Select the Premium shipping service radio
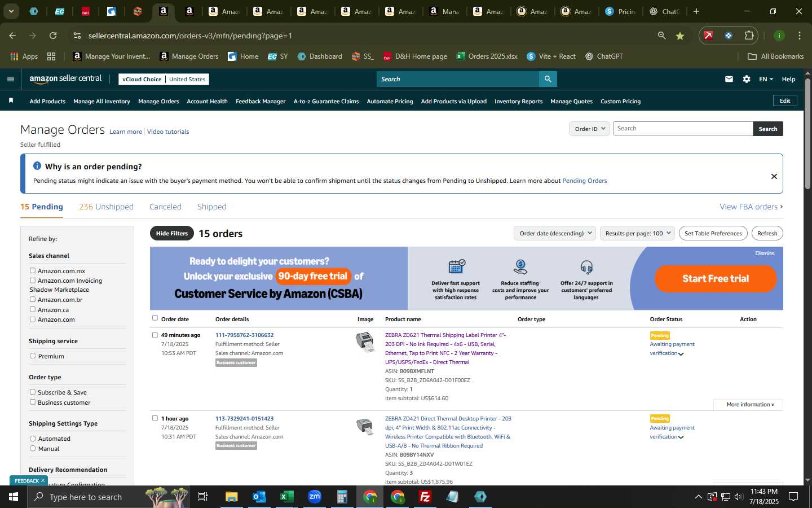The width and height of the screenshot is (812, 508). tap(33, 356)
